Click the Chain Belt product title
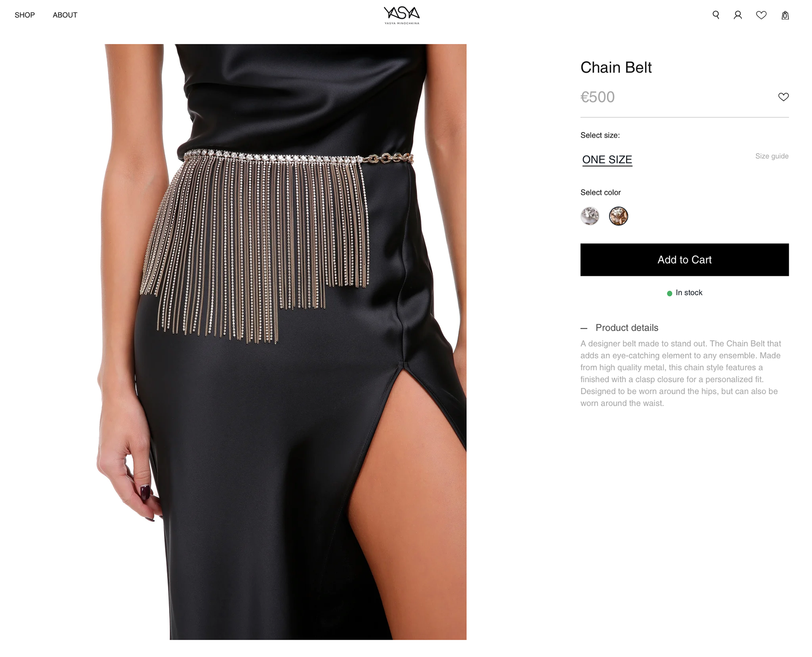The height and width of the screenshot is (657, 812). (x=616, y=68)
